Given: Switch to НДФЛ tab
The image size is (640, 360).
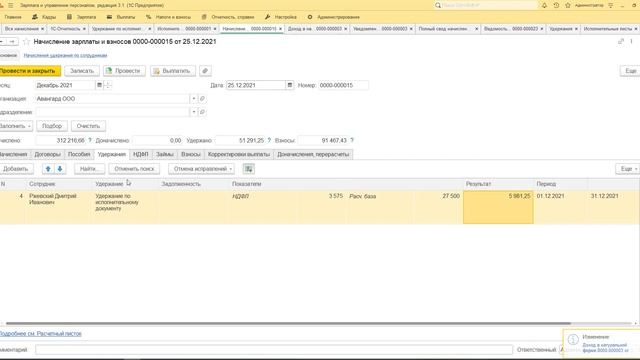Looking at the screenshot, I should [141, 154].
